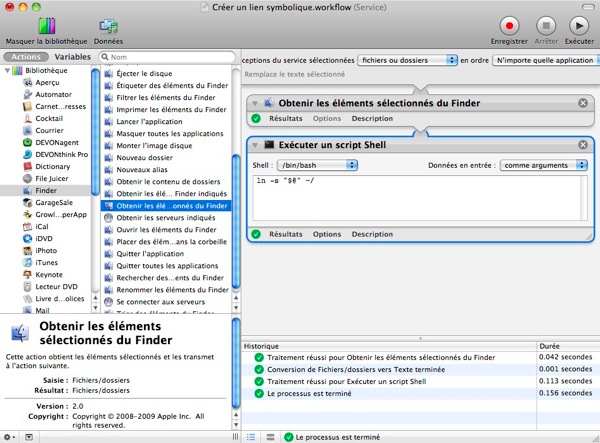Select the Le processus est terminé log row
The width and height of the screenshot is (600, 443).
pyautogui.click(x=420, y=393)
